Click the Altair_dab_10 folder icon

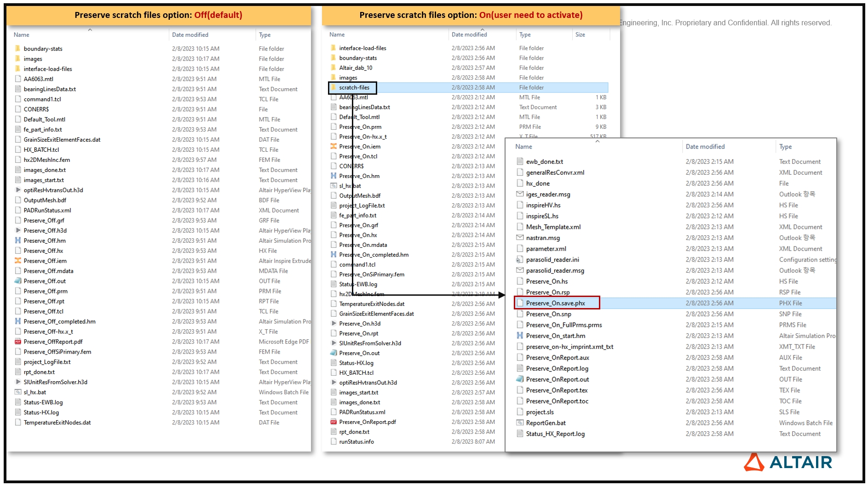(333, 68)
